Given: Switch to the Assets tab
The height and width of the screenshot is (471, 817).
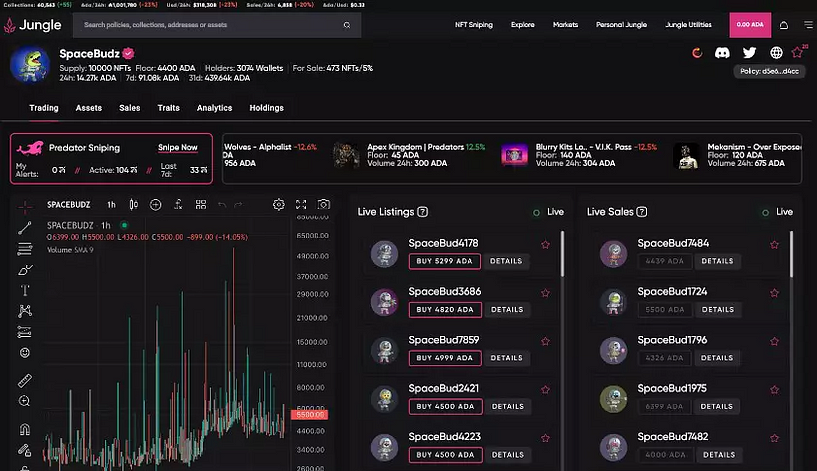Looking at the screenshot, I should [89, 108].
